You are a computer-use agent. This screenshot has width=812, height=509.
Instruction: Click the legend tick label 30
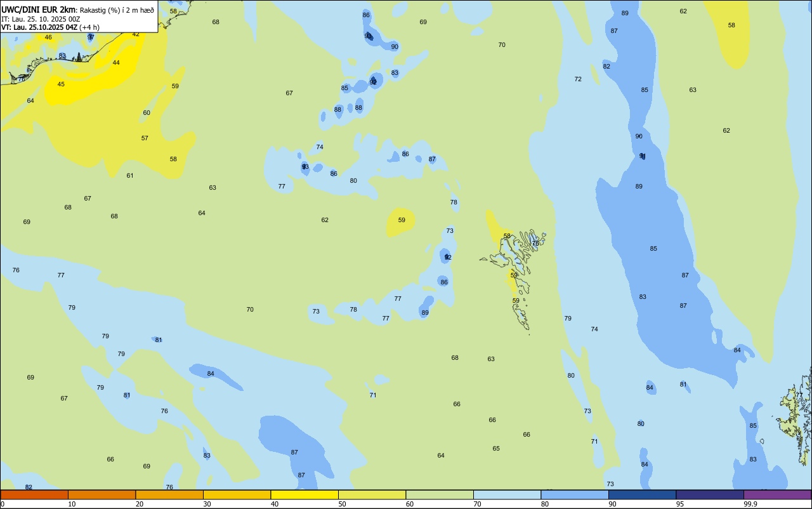point(207,504)
